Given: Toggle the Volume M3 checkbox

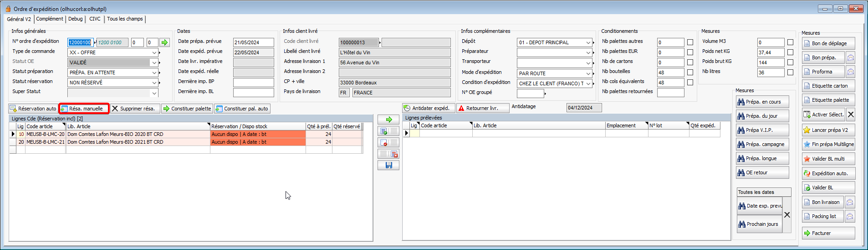Looking at the screenshot, I should coord(790,42).
